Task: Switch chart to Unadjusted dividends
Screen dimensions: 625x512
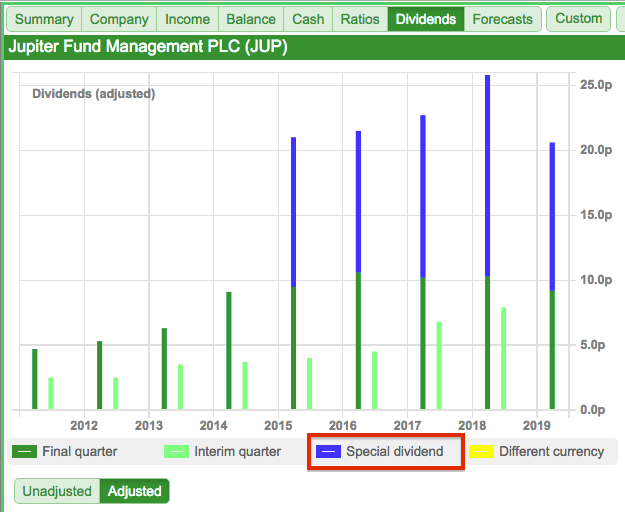Action: pos(57,491)
